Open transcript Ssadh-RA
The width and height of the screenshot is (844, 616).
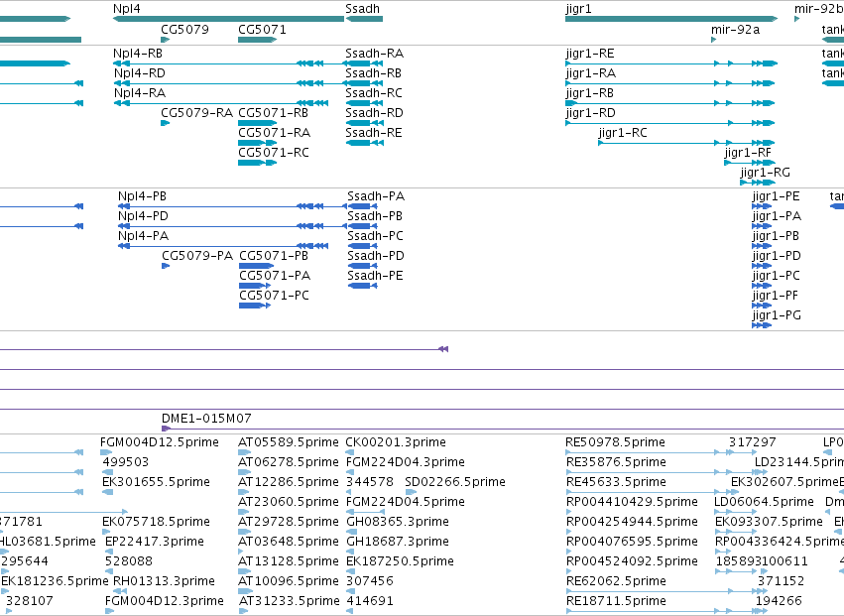(x=374, y=54)
